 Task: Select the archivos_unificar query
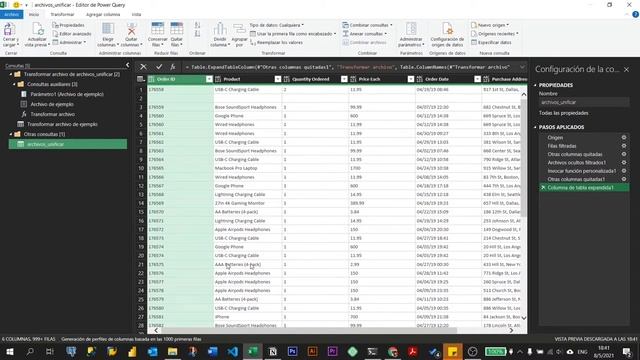[x=68, y=144]
